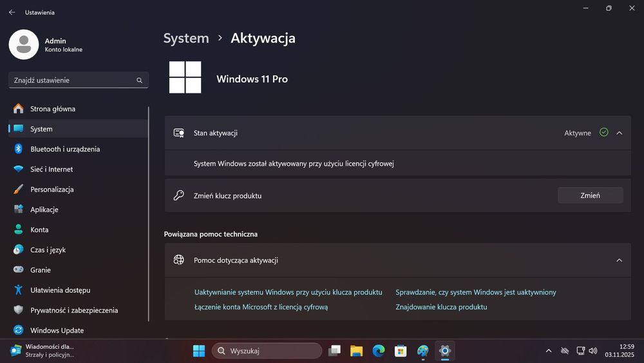Image resolution: width=644 pixels, height=363 pixels.
Task: Click the network tray icon
Action: (580, 351)
